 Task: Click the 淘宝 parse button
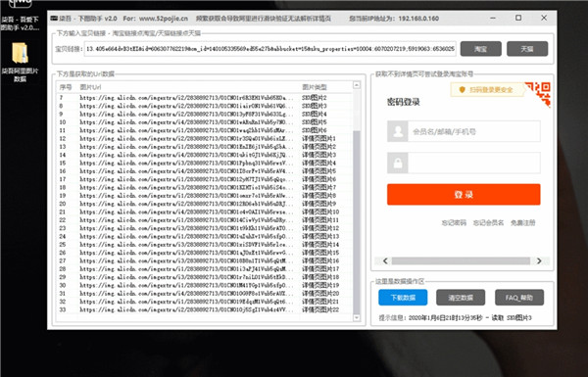[x=481, y=49]
